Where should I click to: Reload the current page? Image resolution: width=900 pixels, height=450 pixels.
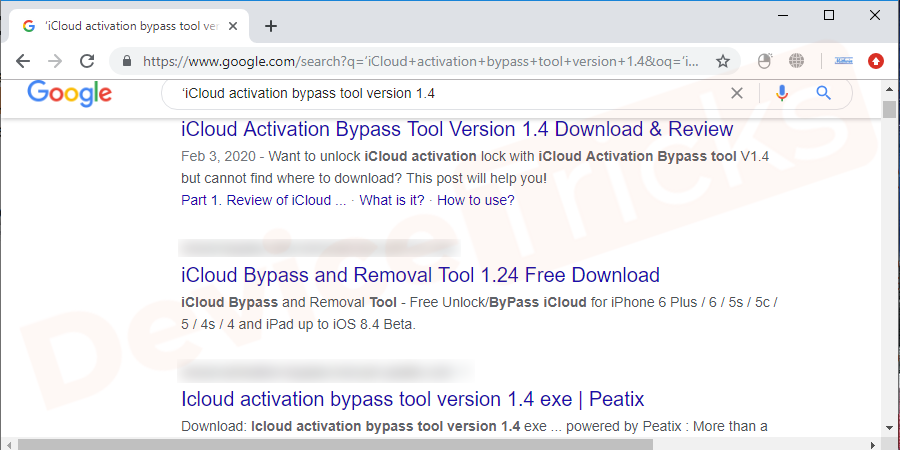point(87,61)
